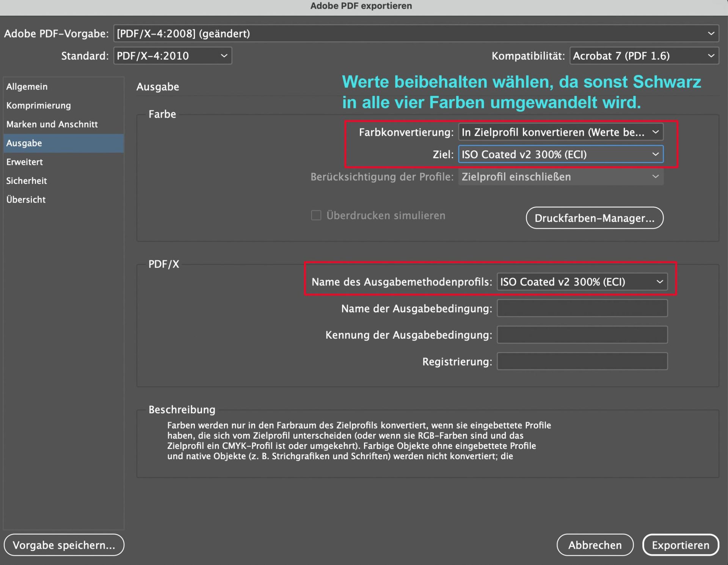
Task: Open the Kompatibilität Acrobat 7 dropdown
Action: pos(644,56)
